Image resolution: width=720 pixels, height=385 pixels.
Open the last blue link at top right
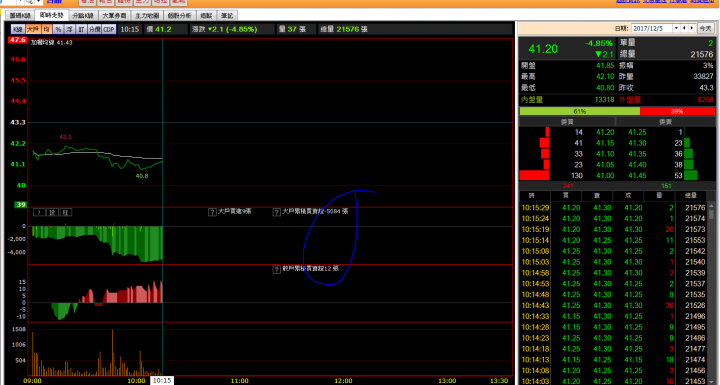(703, 1)
